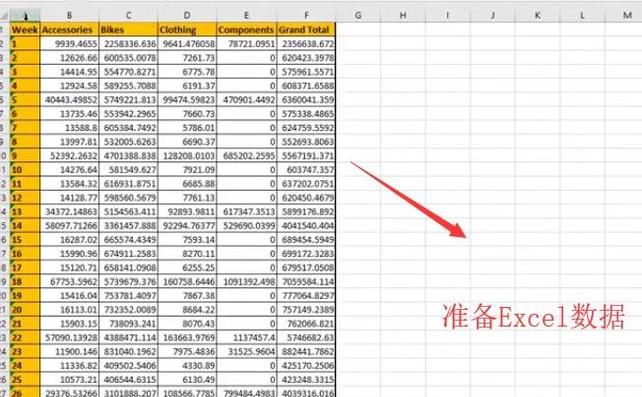This screenshot has width=642, height=397.
Task: Select cell with value 10573.21
Action: (x=69, y=379)
